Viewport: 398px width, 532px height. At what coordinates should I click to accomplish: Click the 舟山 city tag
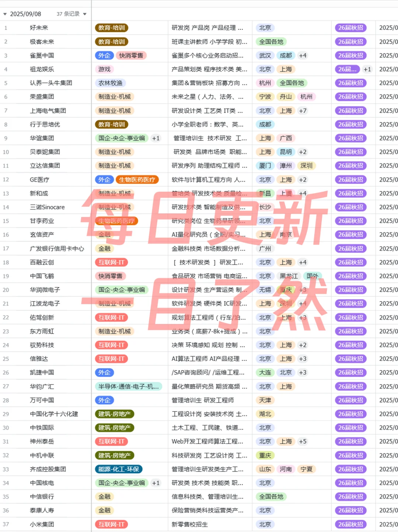286,97
